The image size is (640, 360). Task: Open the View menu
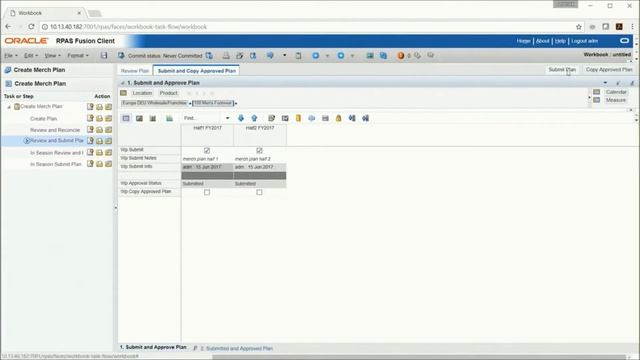(52, 56)
